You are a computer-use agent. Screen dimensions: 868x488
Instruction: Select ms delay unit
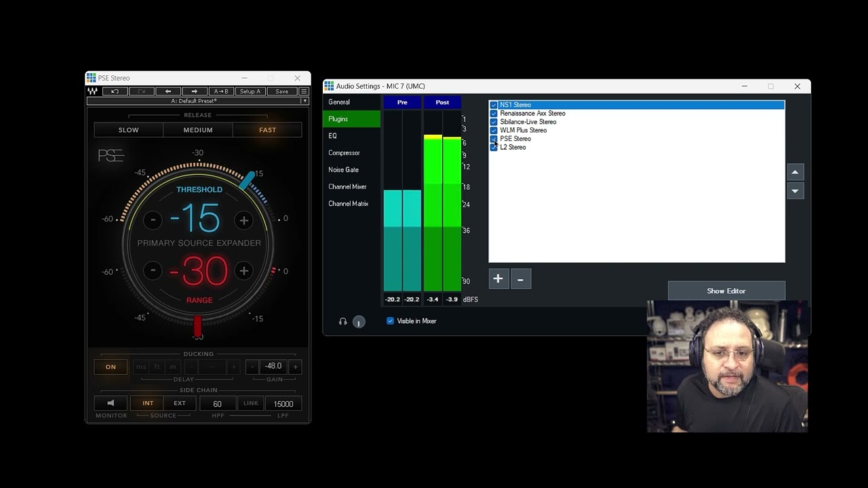(x=141, y=367)
